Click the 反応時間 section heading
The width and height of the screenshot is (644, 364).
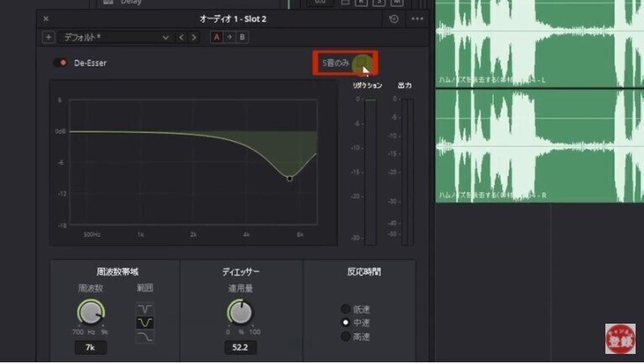coord(364,272)
